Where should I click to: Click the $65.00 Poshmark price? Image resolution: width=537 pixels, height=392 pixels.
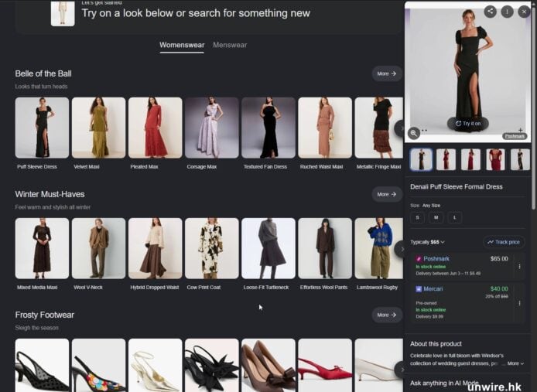click(499, 259)
